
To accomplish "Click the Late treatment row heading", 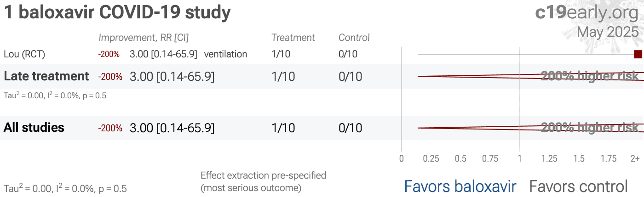I will point(46,76).
